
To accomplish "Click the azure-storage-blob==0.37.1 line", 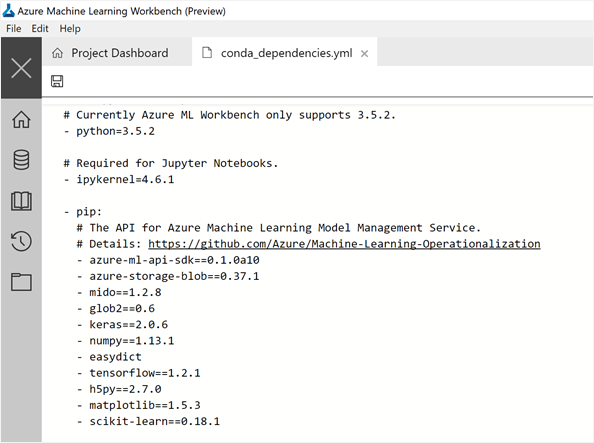I will click(x=168, y=276).
